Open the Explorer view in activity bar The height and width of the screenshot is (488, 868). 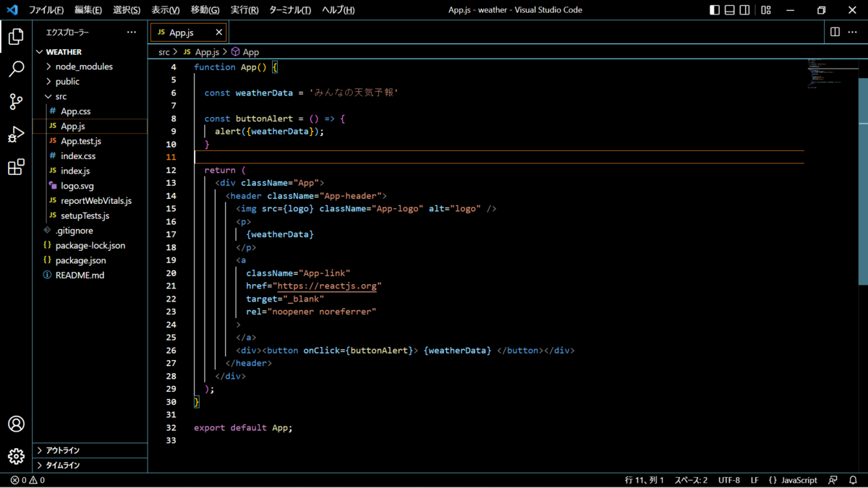tap(16, 36)
